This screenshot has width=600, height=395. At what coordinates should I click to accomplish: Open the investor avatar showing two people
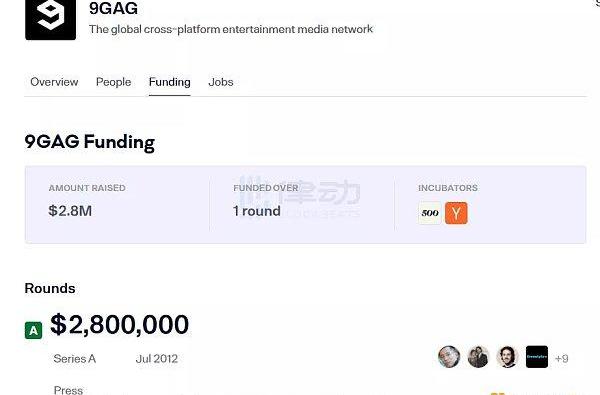[x=478, y=357]
